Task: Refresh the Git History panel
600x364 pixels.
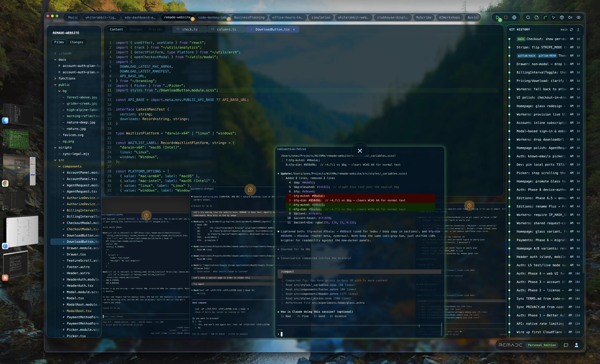Action: [571, 29]
